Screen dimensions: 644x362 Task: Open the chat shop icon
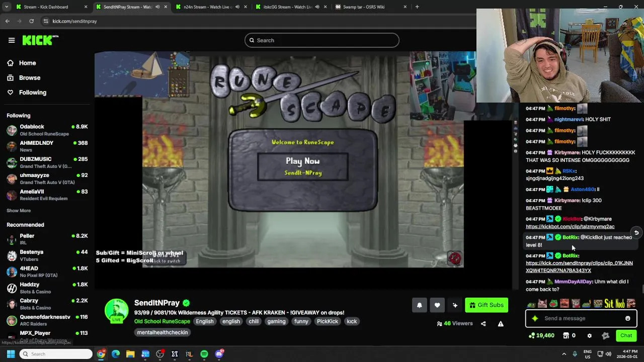[566, 335]
